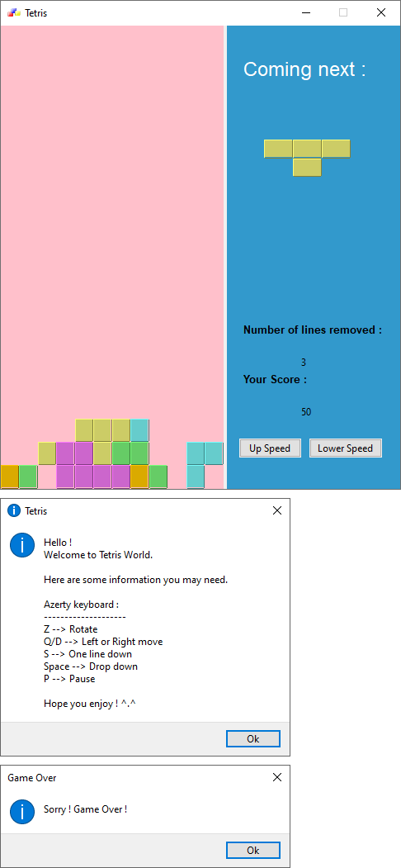This screenshot has width=401, height=868.
Task: Click the 'S --> One line down' line
Action: 87,654
